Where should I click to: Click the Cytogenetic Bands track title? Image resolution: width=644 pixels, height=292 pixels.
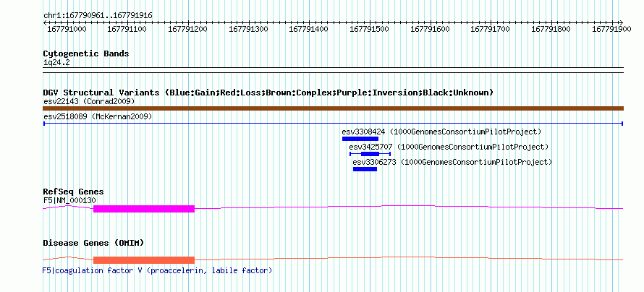[x=86, y=53]
